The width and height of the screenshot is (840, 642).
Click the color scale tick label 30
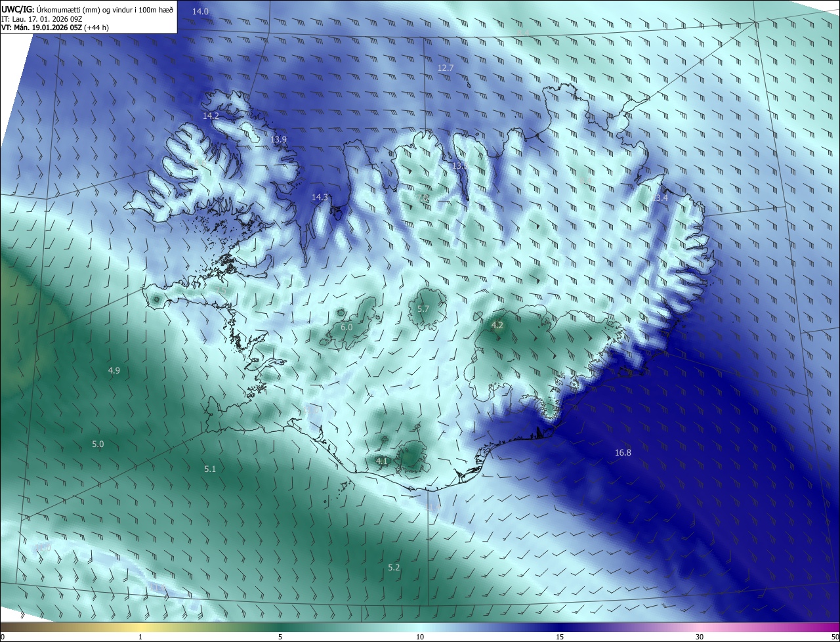(x=700, y=637)
